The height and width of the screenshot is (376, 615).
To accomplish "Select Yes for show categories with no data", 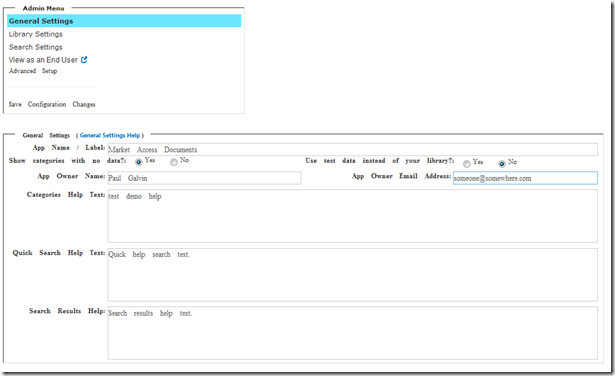I will [138, 162].
